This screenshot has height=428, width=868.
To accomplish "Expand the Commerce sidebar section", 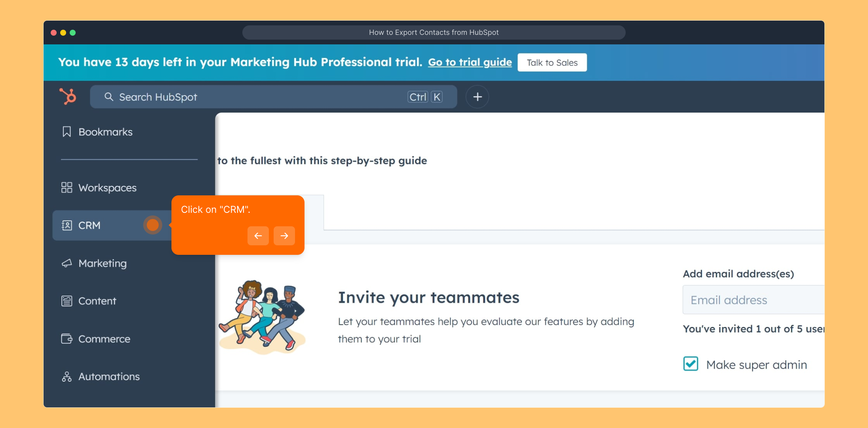I will click(104, 339).
